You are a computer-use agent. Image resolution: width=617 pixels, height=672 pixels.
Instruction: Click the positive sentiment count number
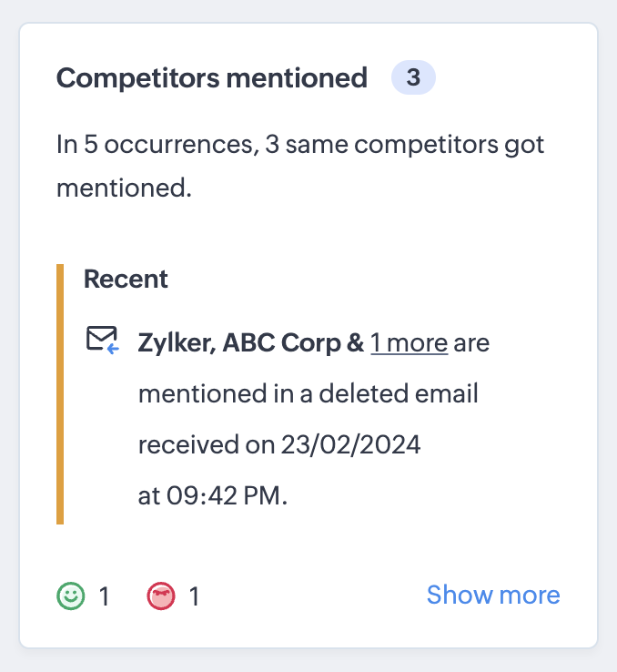(x=104, y=596)
